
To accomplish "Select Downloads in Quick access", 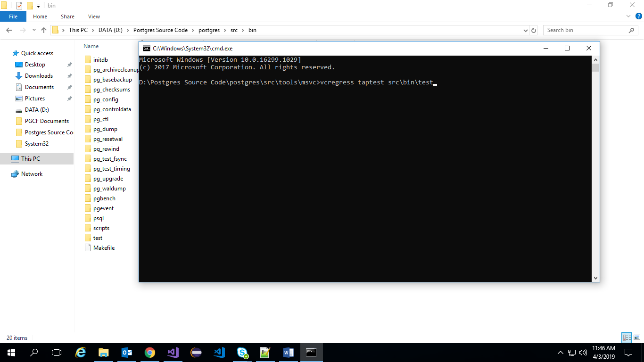I will [x=39, y=76].
